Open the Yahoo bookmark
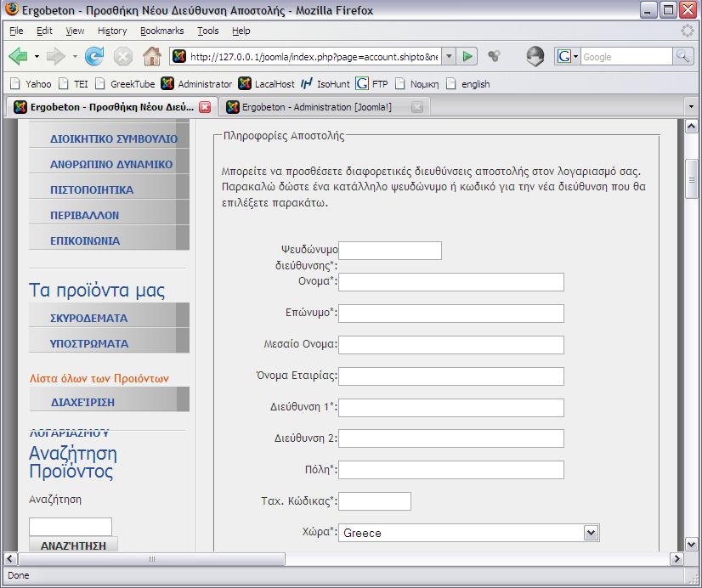The width and height of the screenshot is (702, 588). click(x=31, y=83)
